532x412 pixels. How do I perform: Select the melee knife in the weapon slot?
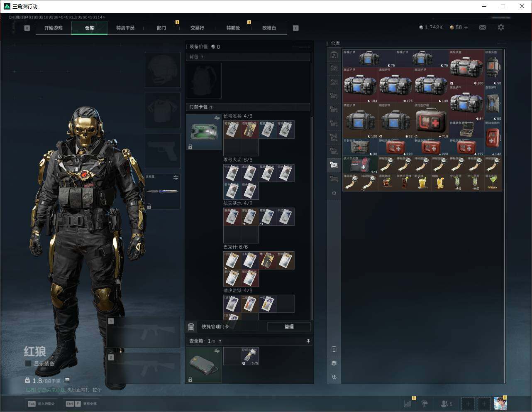[x=163, y=191]
